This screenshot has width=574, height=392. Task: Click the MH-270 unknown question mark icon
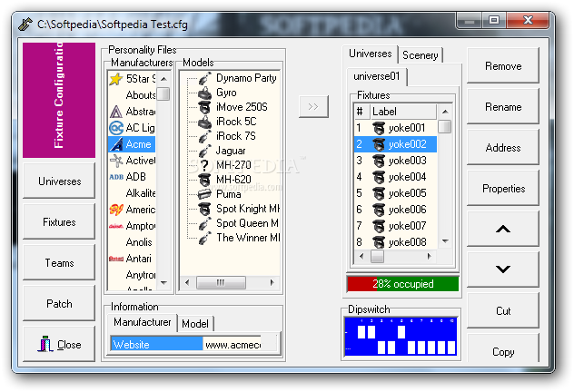pyautogui.click(x=204, y=165)
